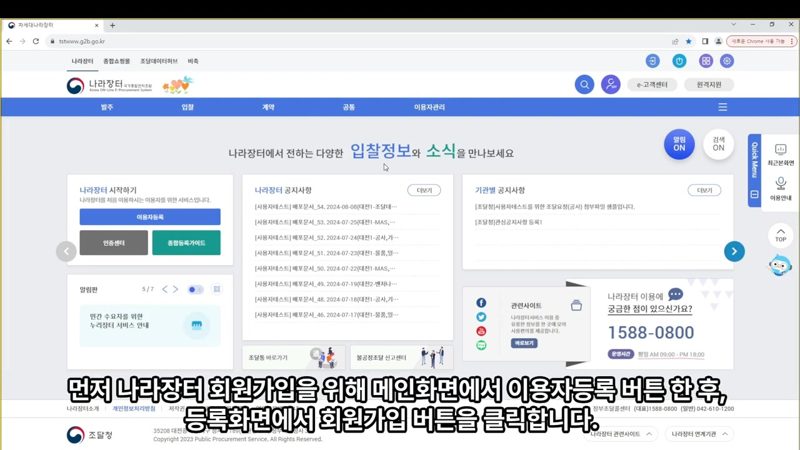Viewport: 800px width, 450px height.
Task: Bookmark page with the star icon
Action: click(689, 41)
